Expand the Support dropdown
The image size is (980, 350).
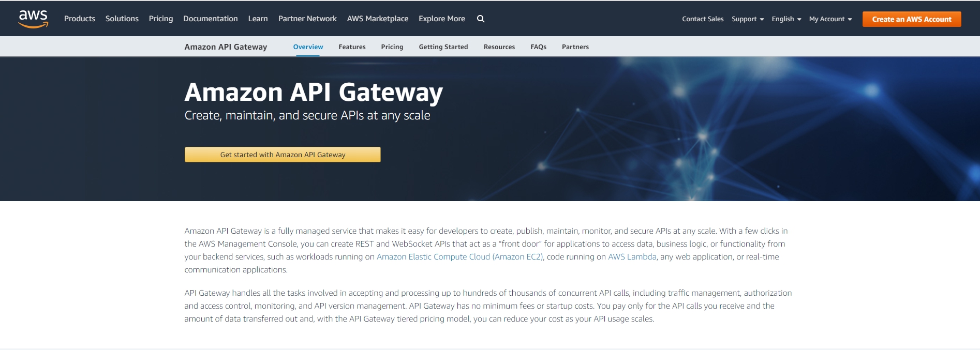748,19
